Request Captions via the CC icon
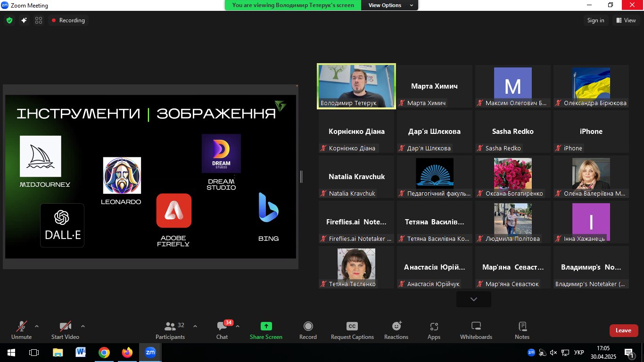The height and width of the screenshot is (362, 644). tap(352, 330)
